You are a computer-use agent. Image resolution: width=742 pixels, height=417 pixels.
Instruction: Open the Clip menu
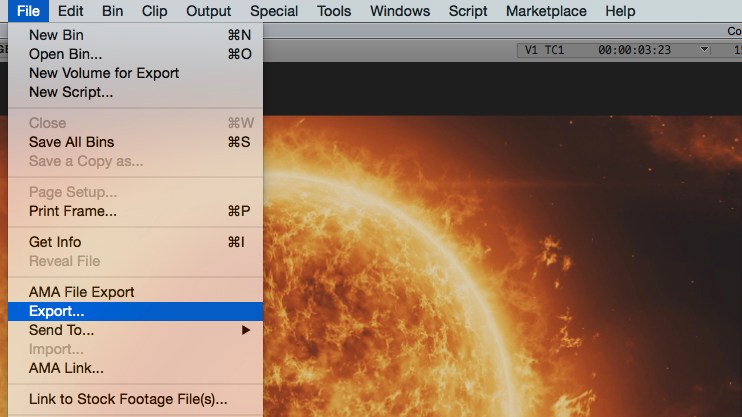coord(155,11)
